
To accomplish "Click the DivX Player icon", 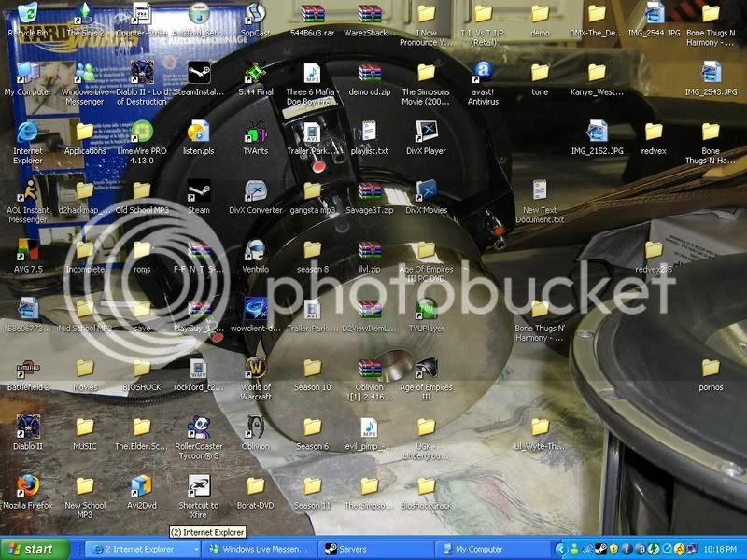I will coord(426,132).
